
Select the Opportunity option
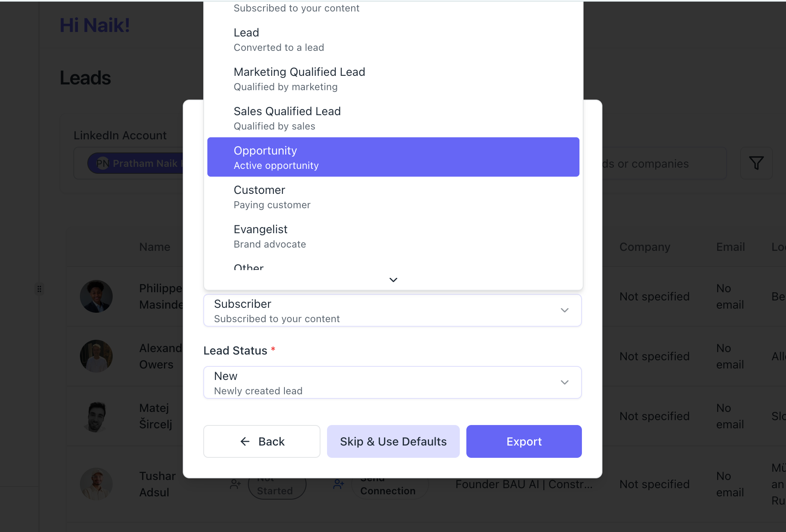393,157
